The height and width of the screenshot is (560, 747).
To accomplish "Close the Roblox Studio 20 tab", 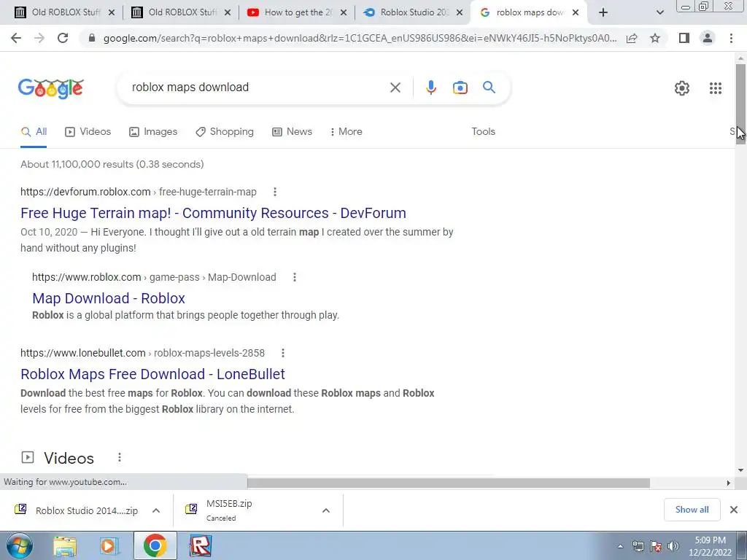I will tap(460, 13).
